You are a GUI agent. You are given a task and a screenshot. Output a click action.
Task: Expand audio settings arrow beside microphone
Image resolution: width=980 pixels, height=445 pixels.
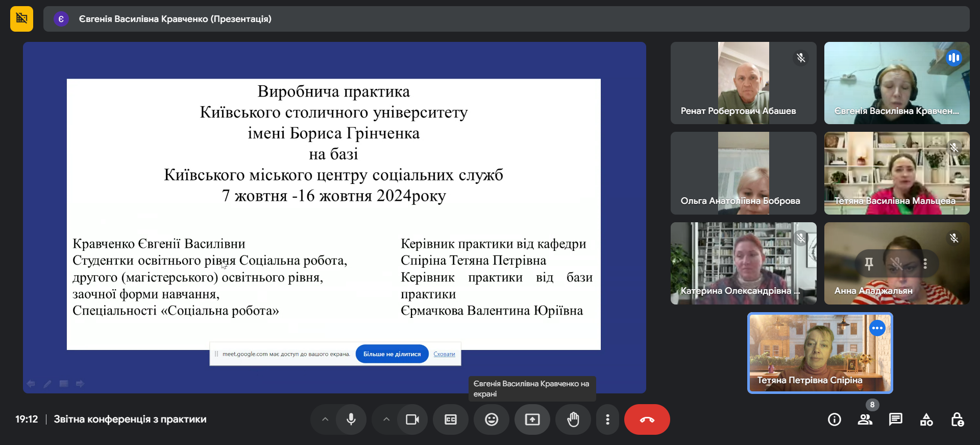pos(325,419)
